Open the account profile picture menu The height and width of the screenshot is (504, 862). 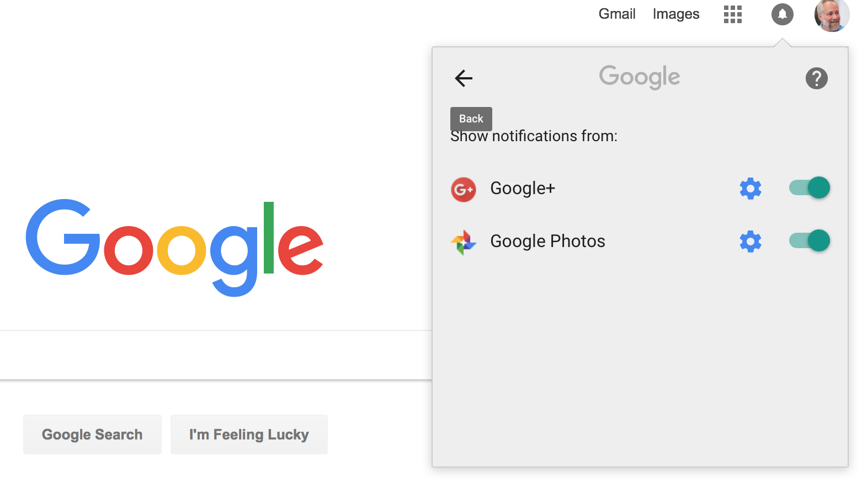pos(832,15)
